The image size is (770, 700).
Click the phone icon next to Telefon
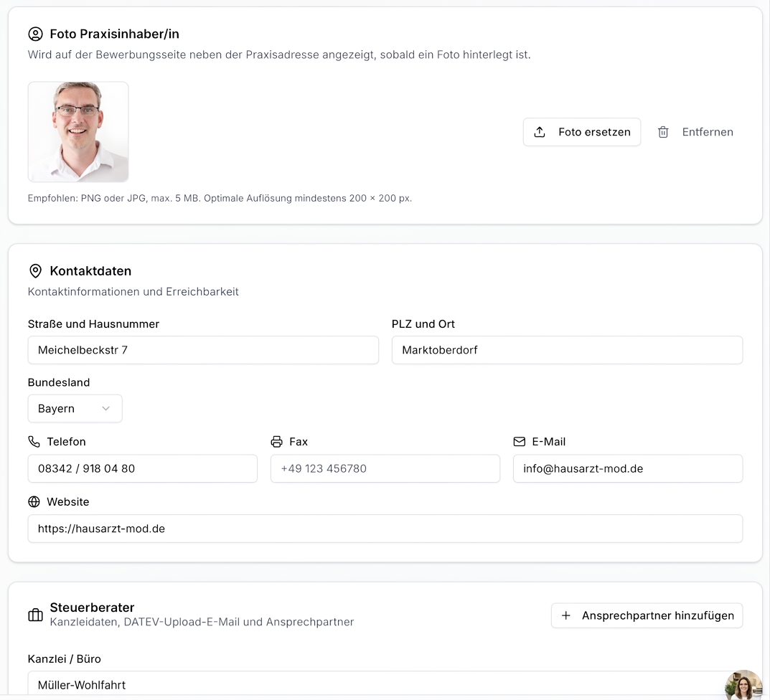(x=34, y=442)
